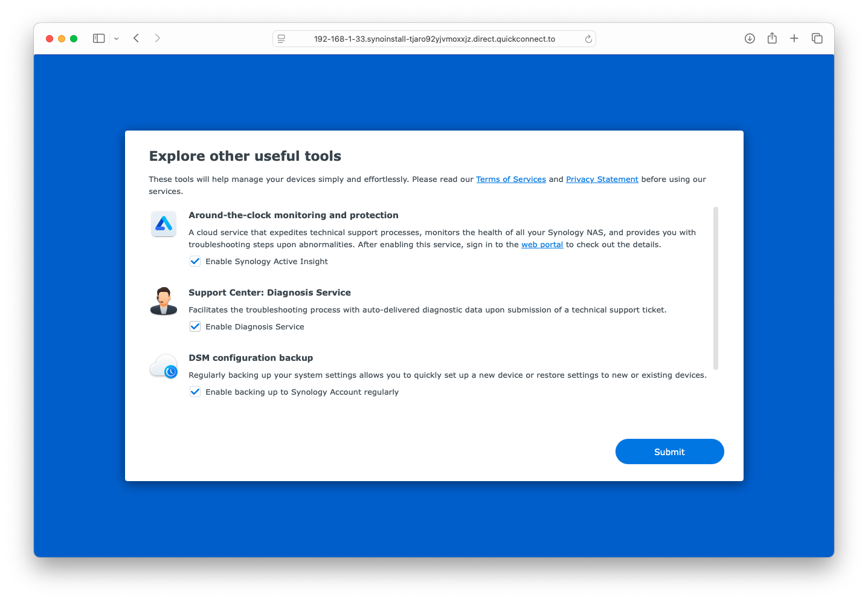Click the Active Insight logo icon

click(164, 224)
